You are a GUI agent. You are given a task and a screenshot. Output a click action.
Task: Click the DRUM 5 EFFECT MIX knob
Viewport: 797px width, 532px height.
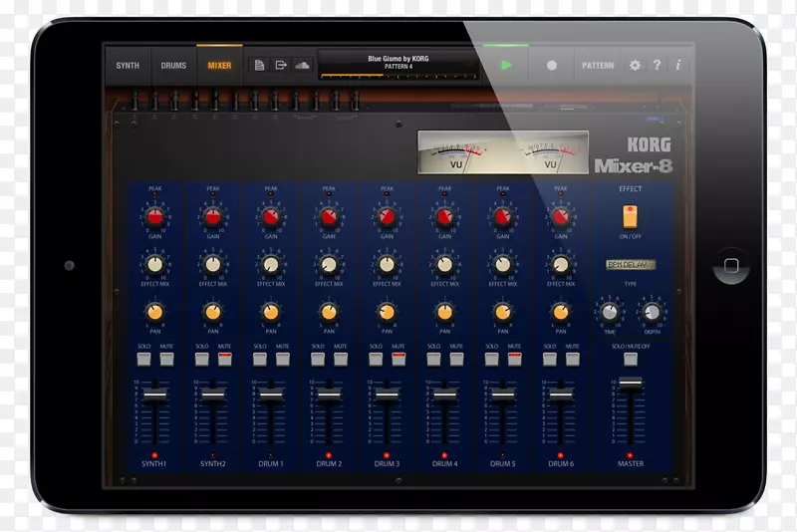(503, 265)
